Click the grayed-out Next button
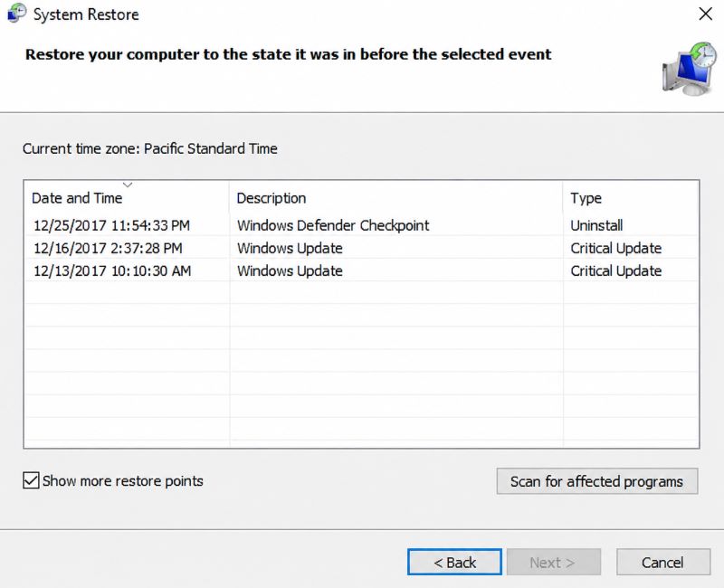This screenshot has height=588, width=724. [x=554, y=562]
